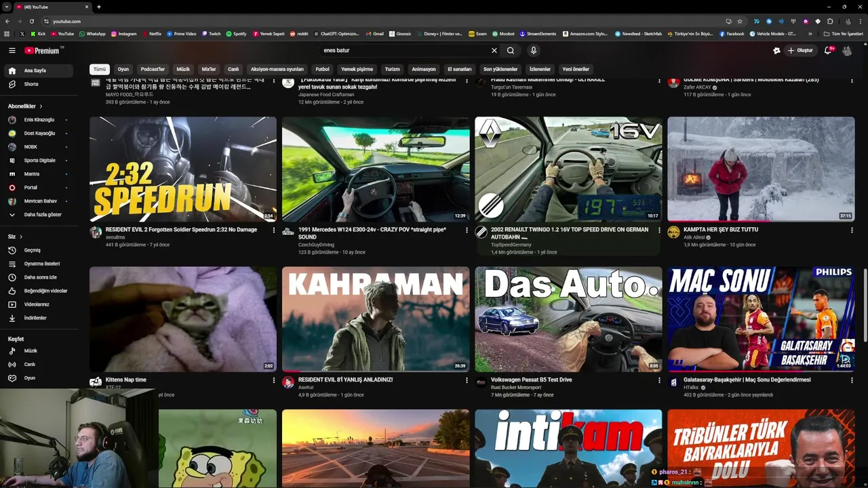Open the Resident Evil 2 Speedrun thumbnail
This screenshot has width=868, height=488.
(183, 169)
